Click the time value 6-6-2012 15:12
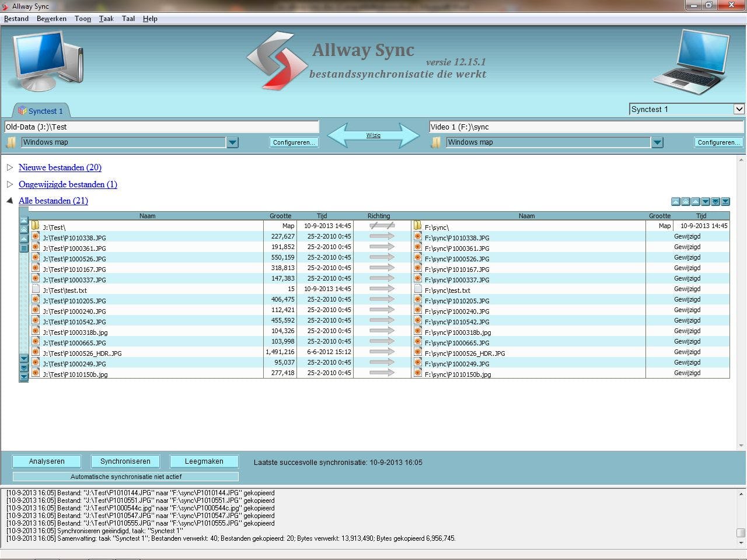This screenshot has height=560, width=747. click(x=330, y=352)
